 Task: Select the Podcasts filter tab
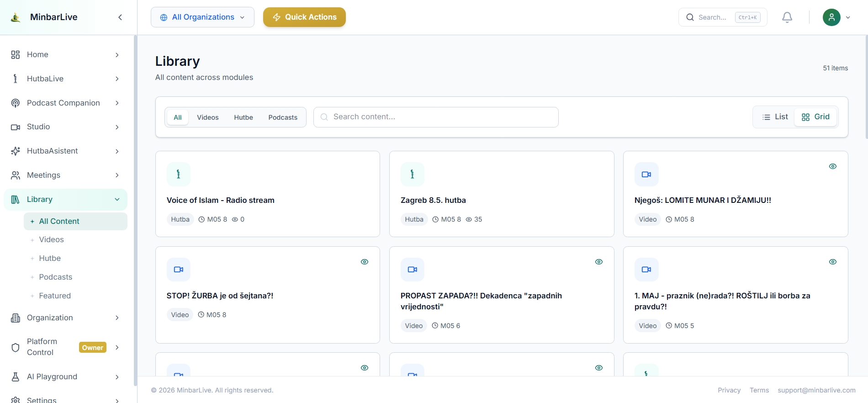click(283, 117)
